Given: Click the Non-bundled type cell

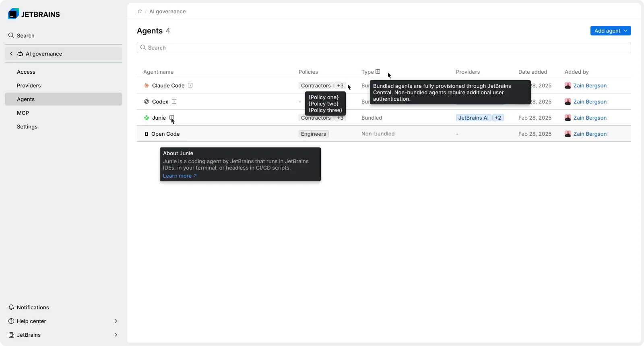Looking at the screenshot, I should [378, 134].
